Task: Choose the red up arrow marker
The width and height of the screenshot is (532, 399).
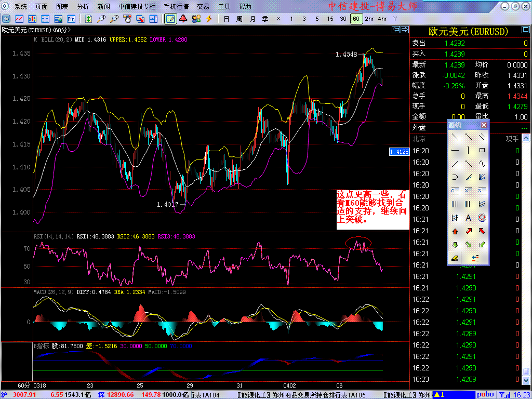Action: point(455,231)
